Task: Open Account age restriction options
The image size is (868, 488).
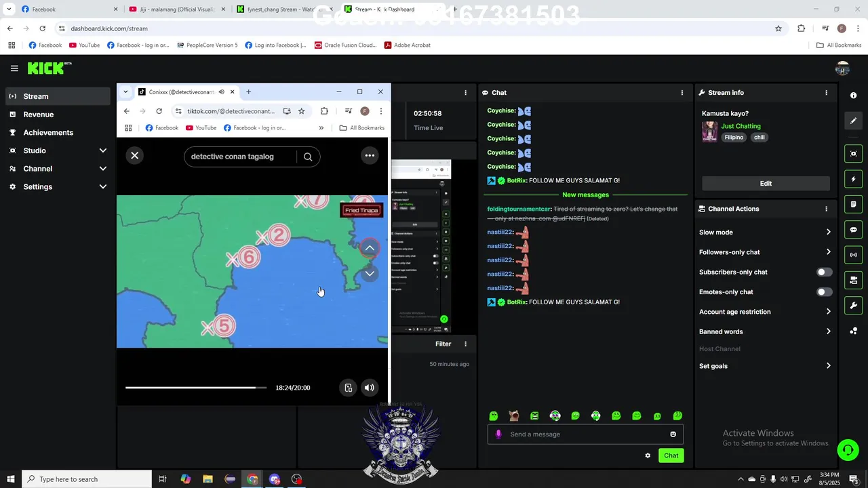Action: coord(765,312)
